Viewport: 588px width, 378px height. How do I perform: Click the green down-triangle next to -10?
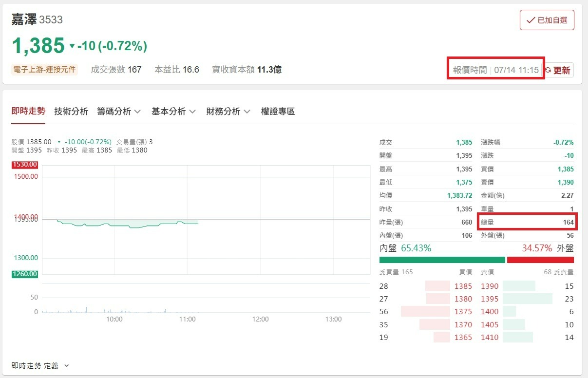pyautogui.click(x=72, y=46)
